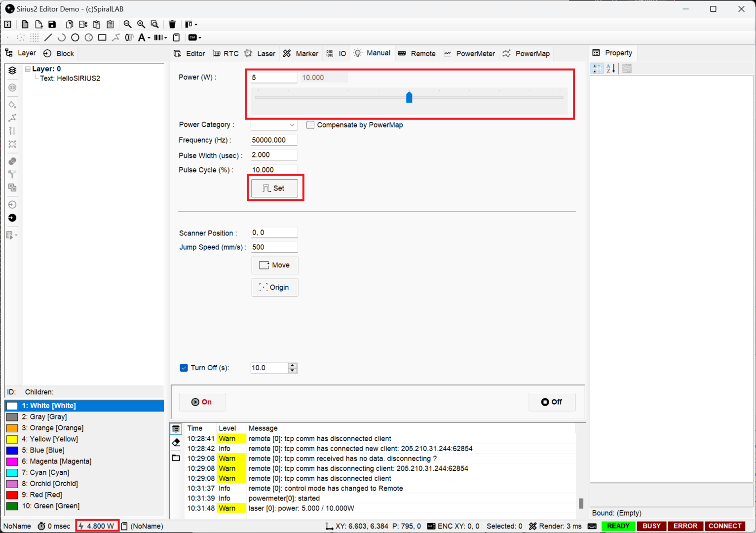The width and height of the screenshot is (756, 533).
Task: Collapse the Layer: 0 tree node
Action: (28, 69)
